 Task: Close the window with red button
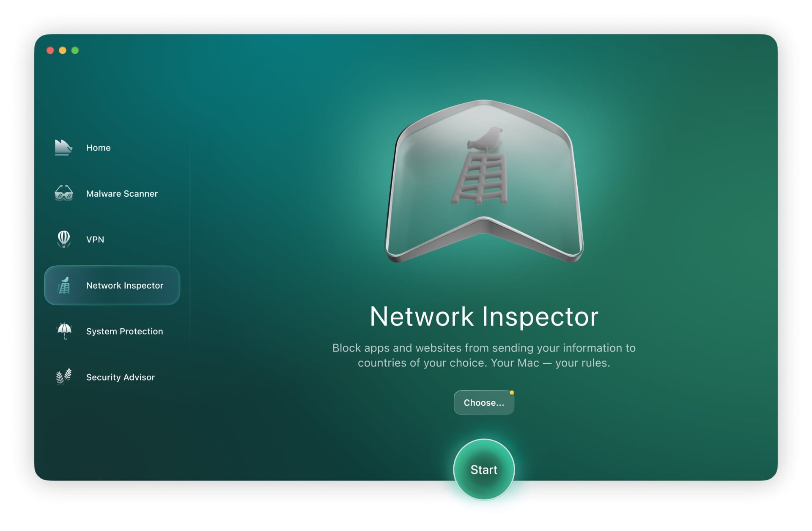[50, 50]
